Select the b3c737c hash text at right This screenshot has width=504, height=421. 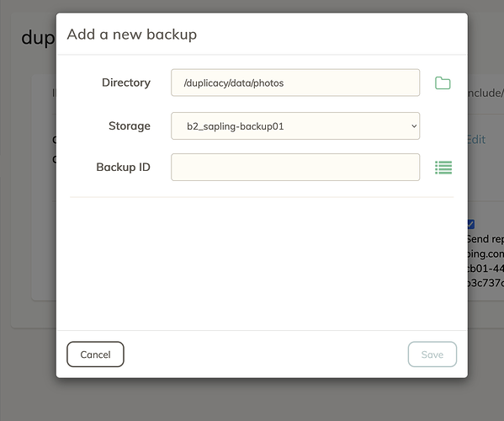point(485,283)
